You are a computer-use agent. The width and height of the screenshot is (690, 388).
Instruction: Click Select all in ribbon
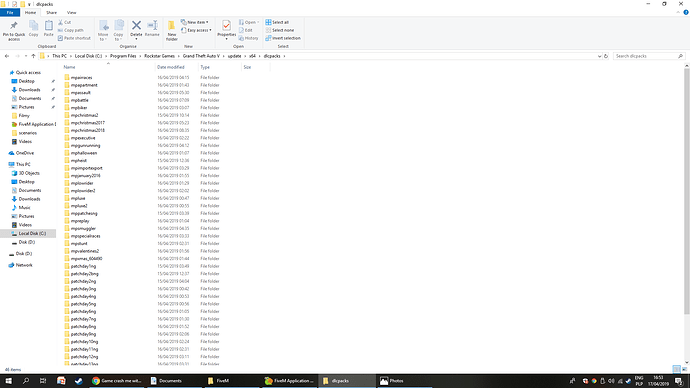click(277, 22)
